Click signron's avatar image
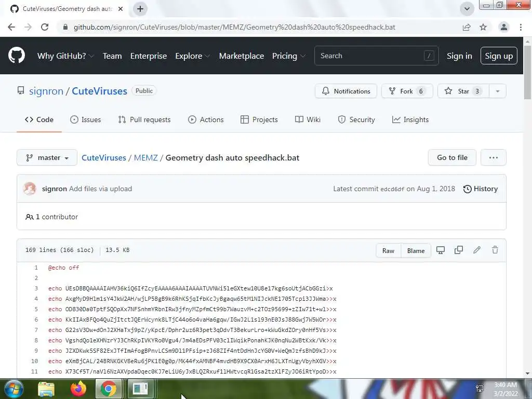 30,189
